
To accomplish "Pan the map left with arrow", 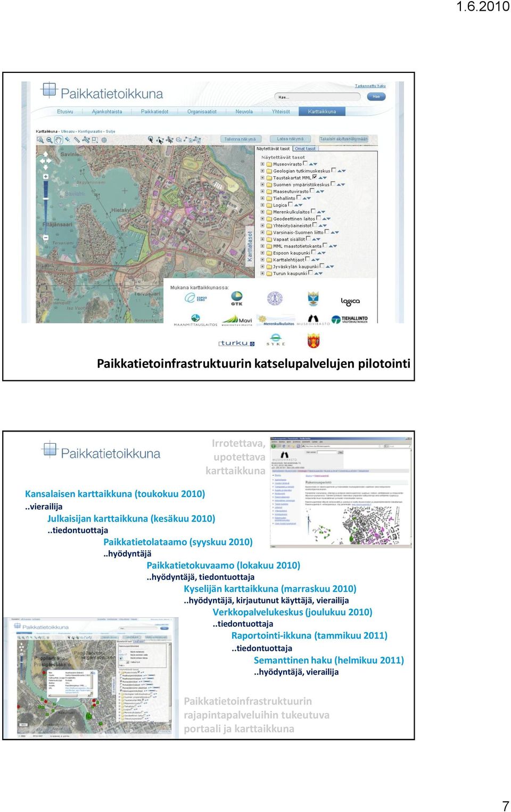I will (x=42, y=161).
